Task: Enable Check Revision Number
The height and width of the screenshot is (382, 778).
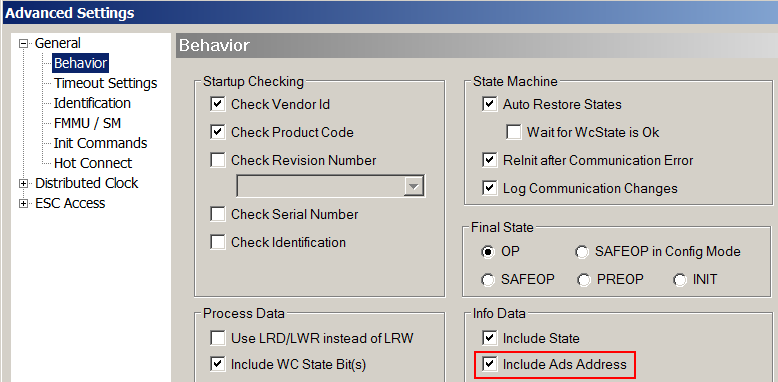Action: (217, 160)
